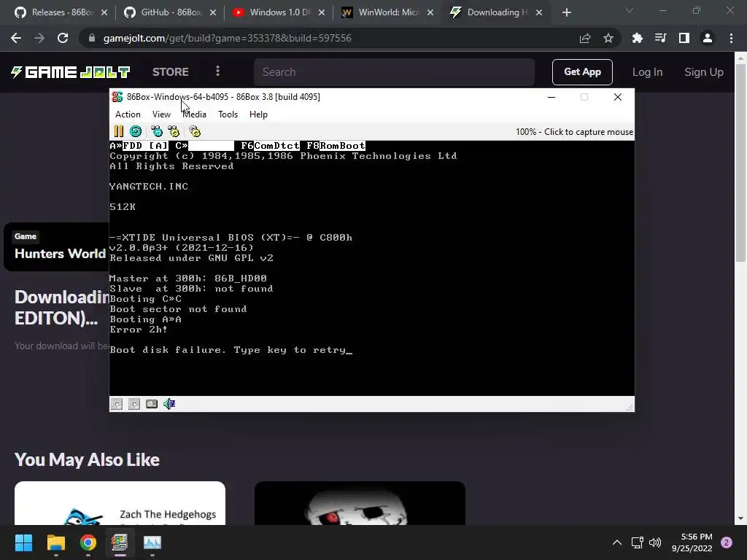Open a new Chrome tab
Viewport: 747px width, 560px height.
(x=566, y=12)
